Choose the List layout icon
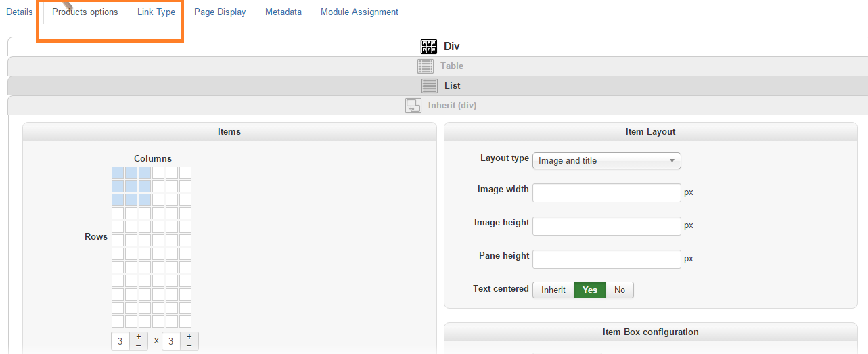Screen dimensions: 868x354 pos(429,86)
